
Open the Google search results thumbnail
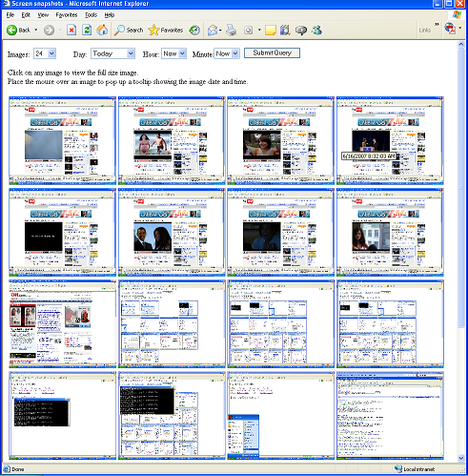tap(390, 416)
